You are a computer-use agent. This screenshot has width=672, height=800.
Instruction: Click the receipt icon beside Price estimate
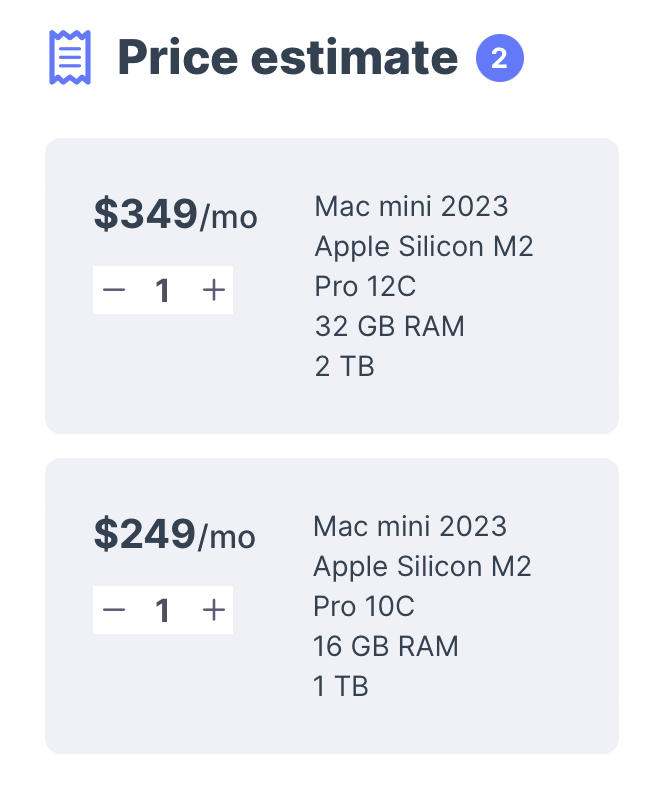(70, 57)
